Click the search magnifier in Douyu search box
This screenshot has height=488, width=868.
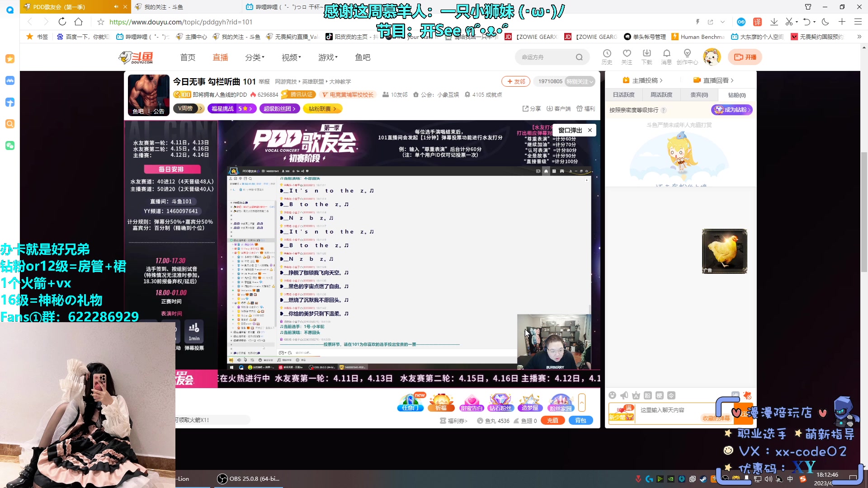click(579, 57)
